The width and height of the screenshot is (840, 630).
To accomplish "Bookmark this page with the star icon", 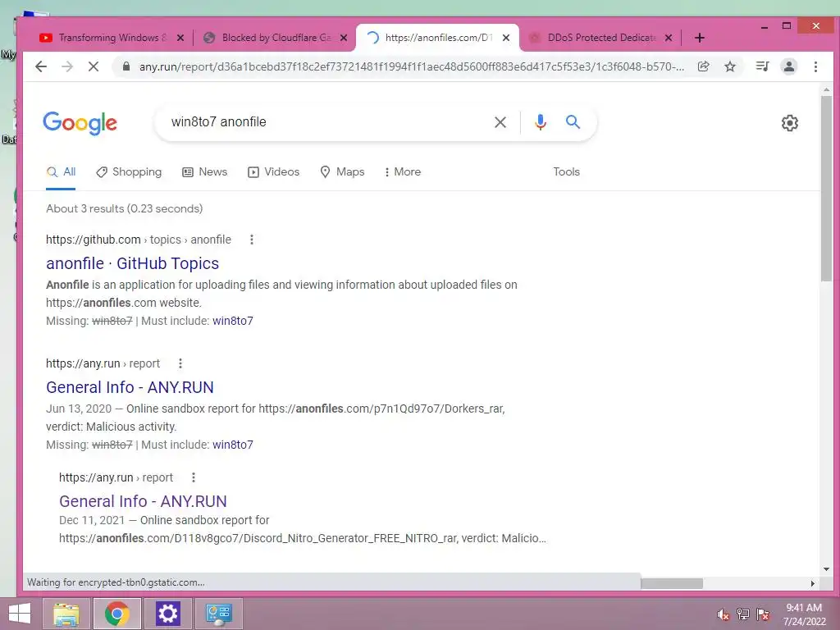I will (x=729, y=66).
